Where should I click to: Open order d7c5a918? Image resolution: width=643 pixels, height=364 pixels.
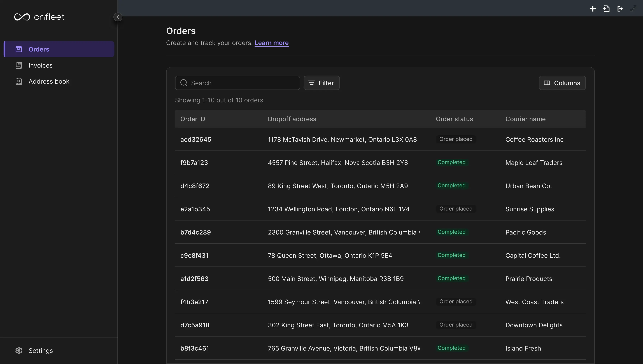point(195,325)
